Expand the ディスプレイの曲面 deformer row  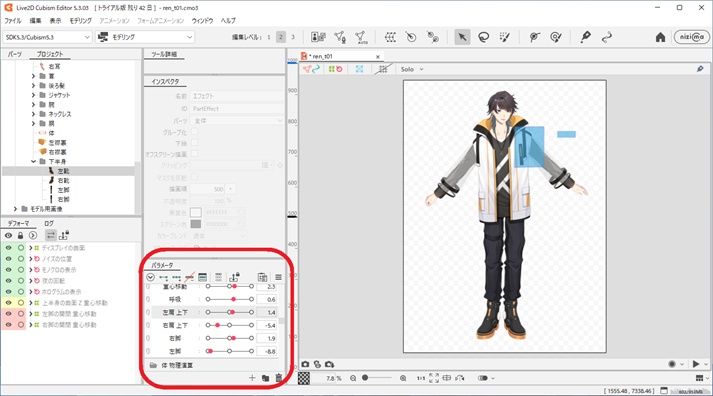[31, 248]
